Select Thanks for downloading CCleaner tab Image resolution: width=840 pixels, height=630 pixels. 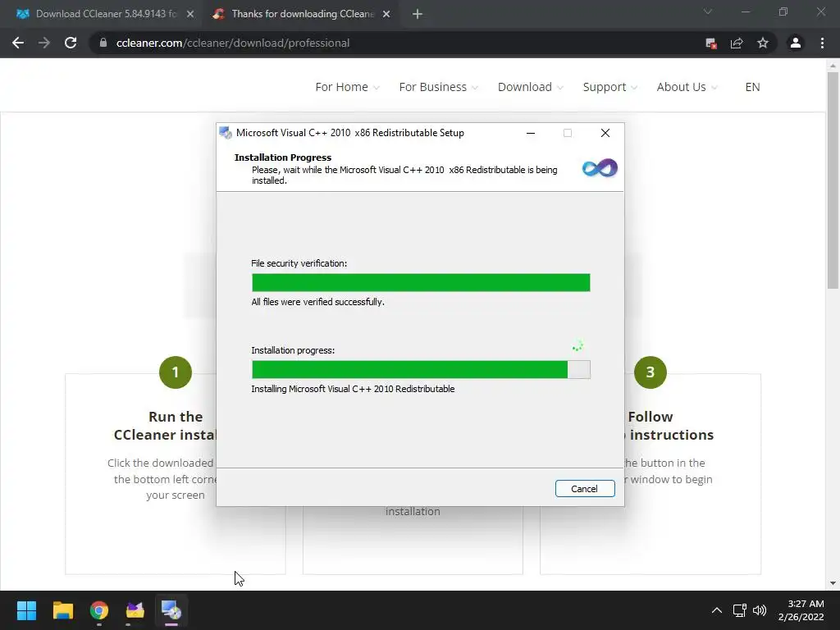[x=300, y=14]
